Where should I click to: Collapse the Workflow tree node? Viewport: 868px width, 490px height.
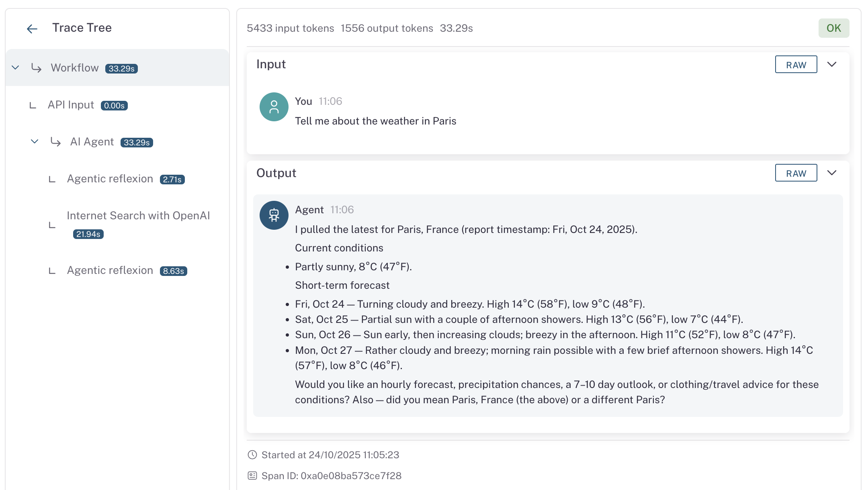[15, 68]
